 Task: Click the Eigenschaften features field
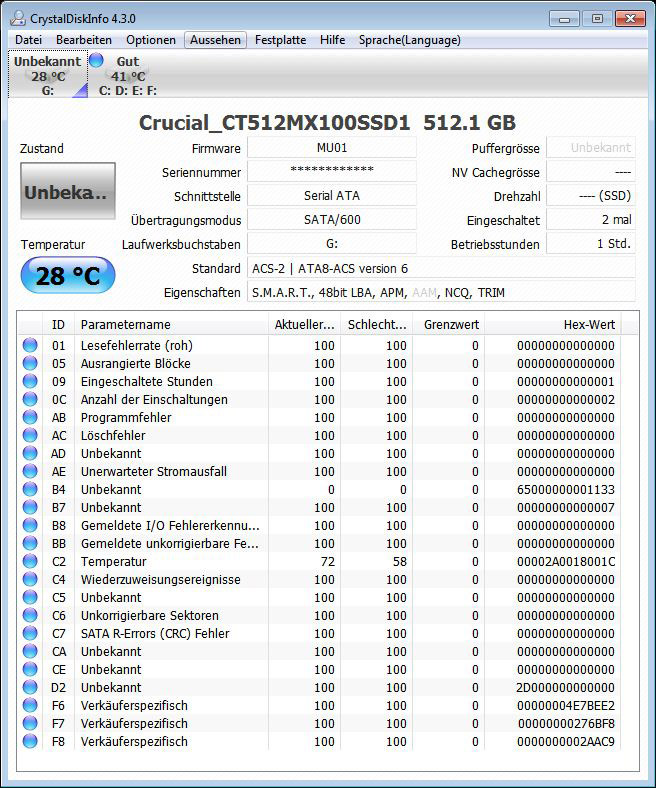[x=441, y=292]
